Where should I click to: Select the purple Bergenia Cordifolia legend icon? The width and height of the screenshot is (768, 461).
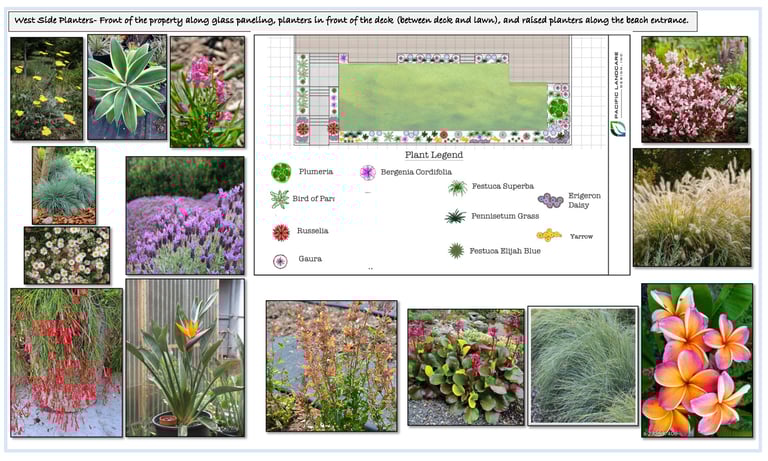(368, 172)
